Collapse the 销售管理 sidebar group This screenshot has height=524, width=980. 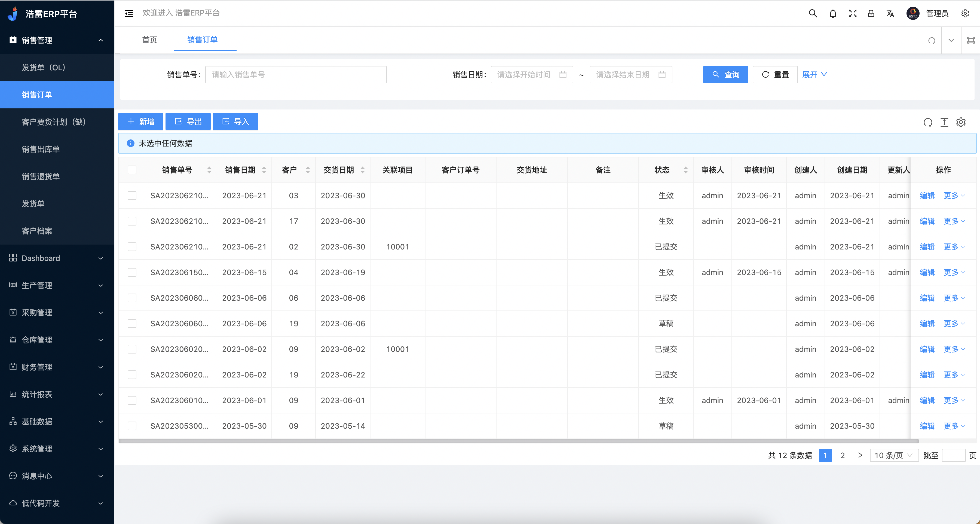57,40
